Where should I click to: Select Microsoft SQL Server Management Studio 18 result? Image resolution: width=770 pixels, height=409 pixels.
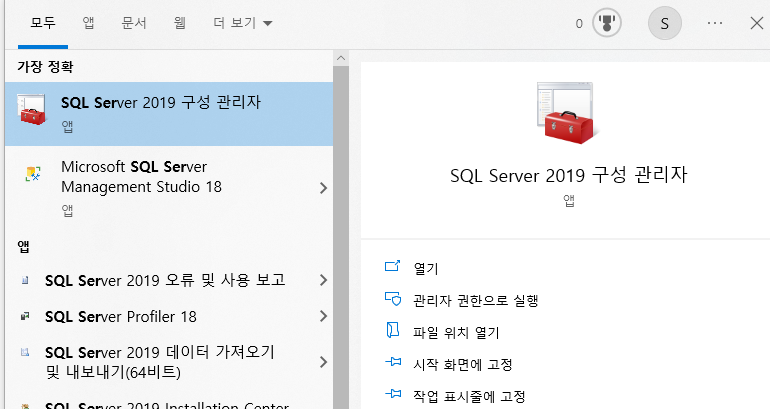coord(169,188)
